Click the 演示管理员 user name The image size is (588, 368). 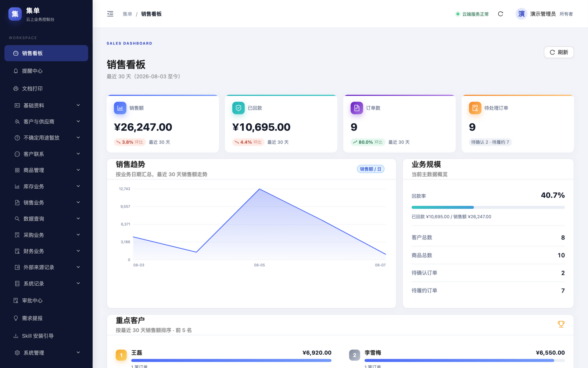pyautogui.click(x=543, y=14)
